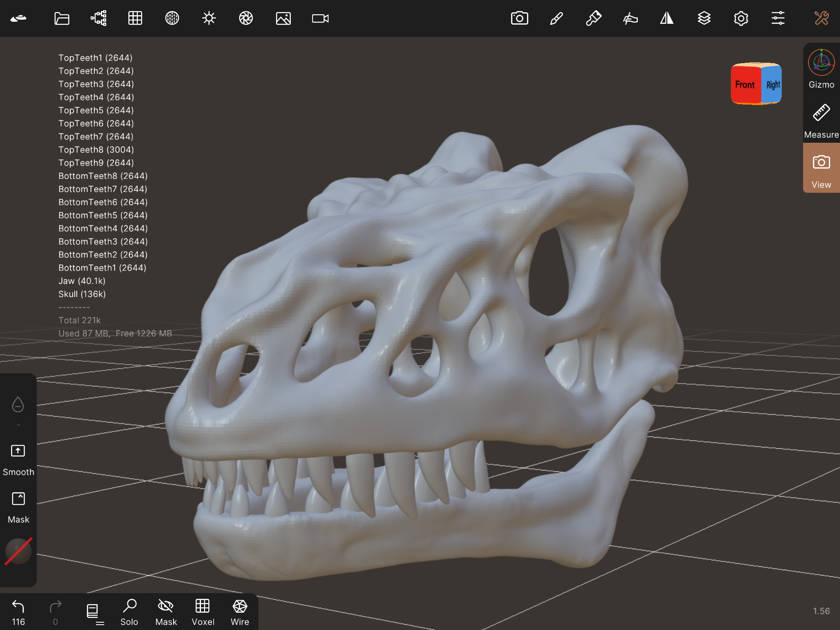Open the Settings gear menu
Screen dimensions: 840x630
(x=741, y=18)
